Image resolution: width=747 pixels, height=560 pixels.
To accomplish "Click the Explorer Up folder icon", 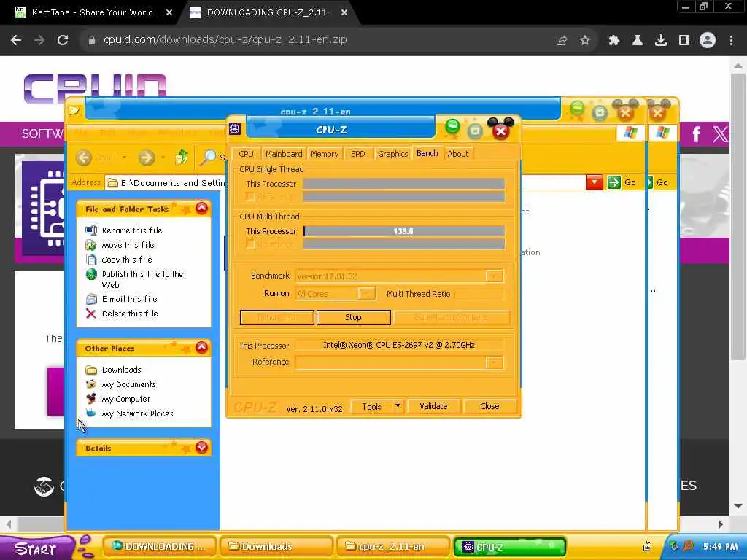I will coord(182,157).
